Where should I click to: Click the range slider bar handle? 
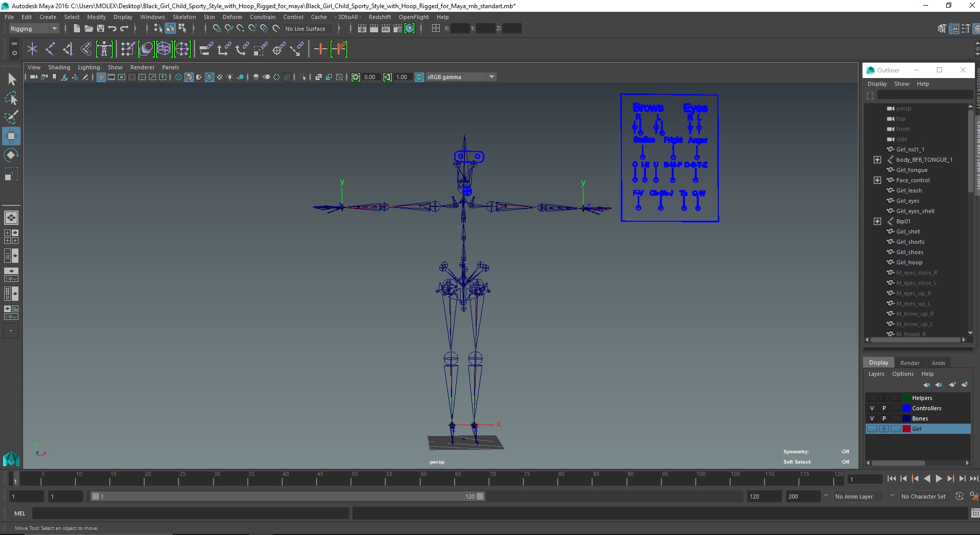(x=287, y=496)
